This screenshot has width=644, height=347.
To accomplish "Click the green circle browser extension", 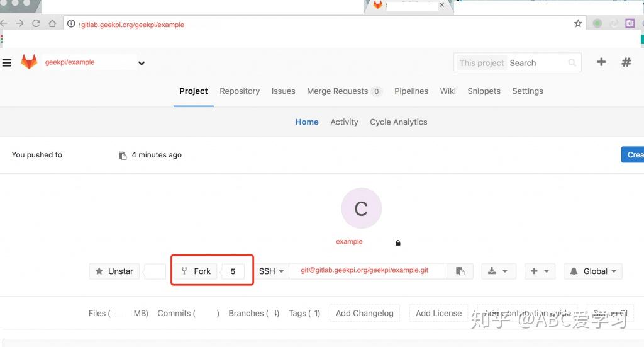I will (x=597, y=24).
